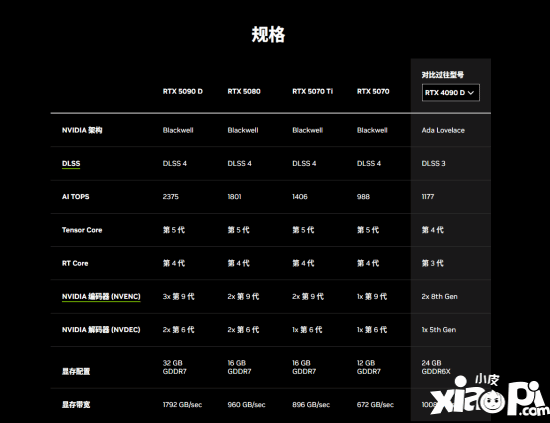550x423 pixels.
Task: Select the RTX 5070 Ti column header
Action: (313, 92)
